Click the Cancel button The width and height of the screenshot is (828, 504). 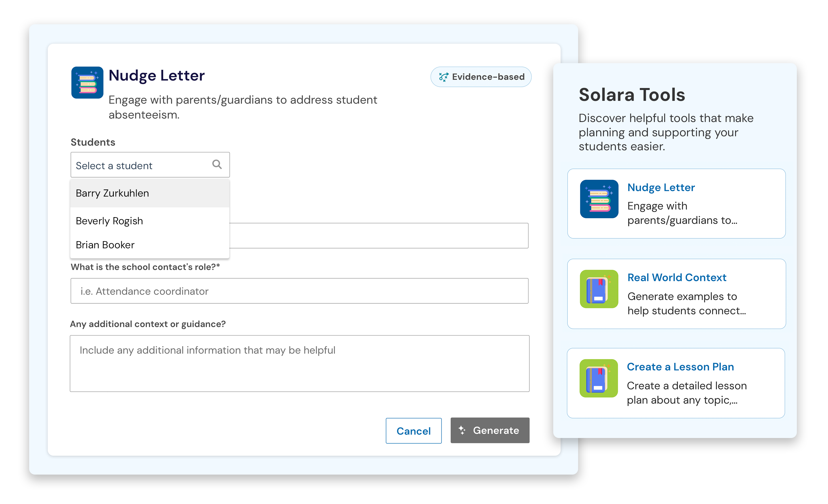[x=414, y=431]
